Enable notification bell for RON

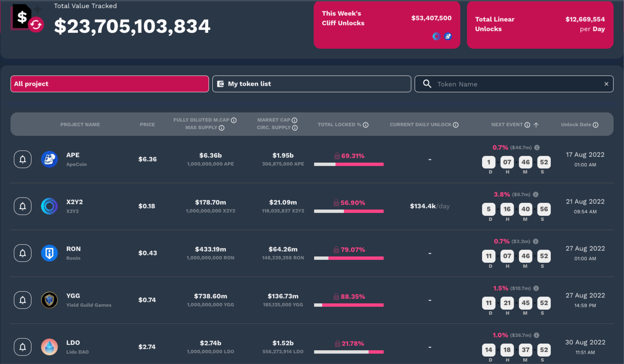[23, 253]
